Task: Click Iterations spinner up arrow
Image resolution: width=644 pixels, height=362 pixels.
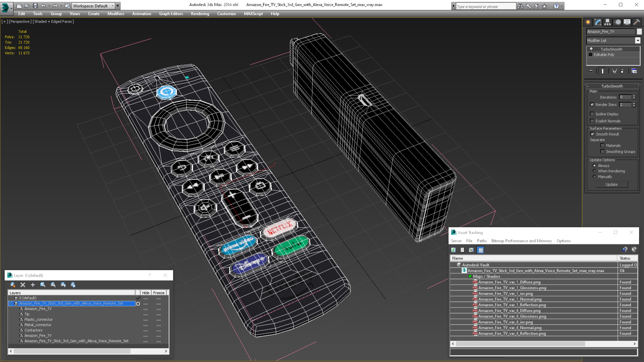Action: [634, 96]
